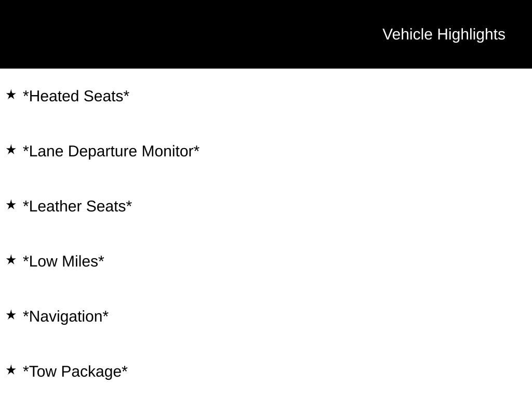Open the Lane Departure Monitor highlight
Image resolution: width=532 pixels, height=399 pixels.
(111, 151)
